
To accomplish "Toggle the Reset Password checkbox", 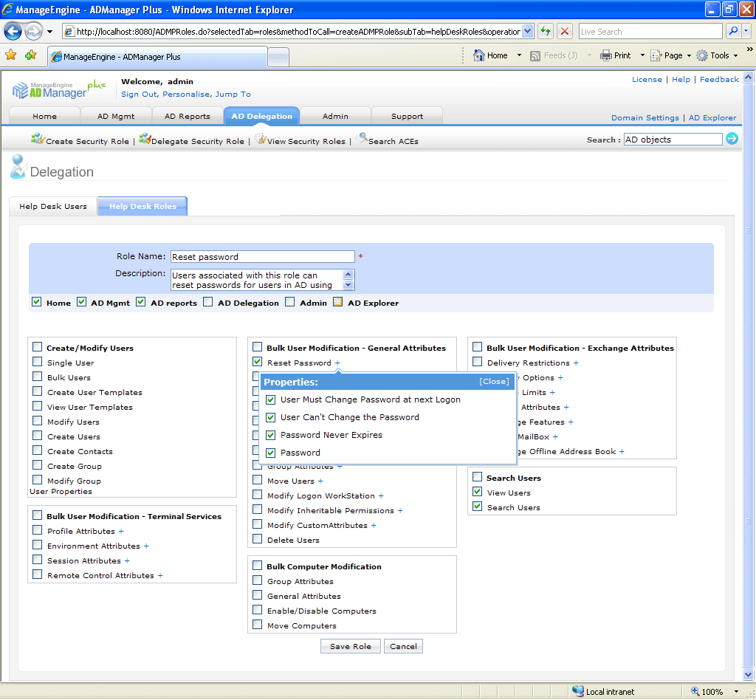I will (258, 362).
